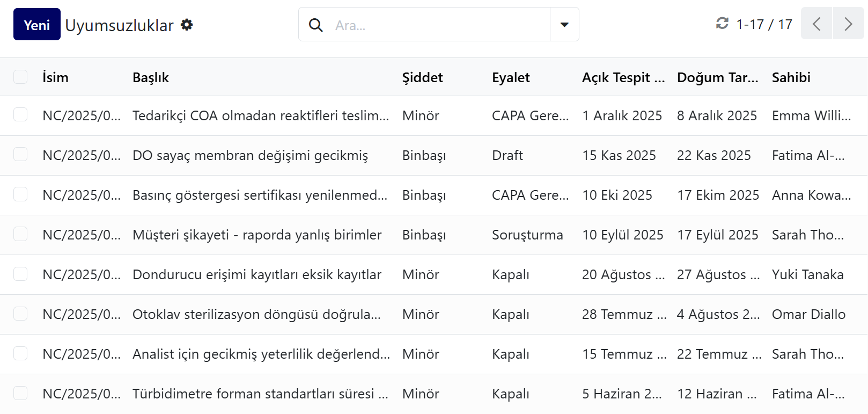Click 'Binbaşı' in DO sayaç membran row
Viewport: 868px width, 414px height.
pos(424,155)
